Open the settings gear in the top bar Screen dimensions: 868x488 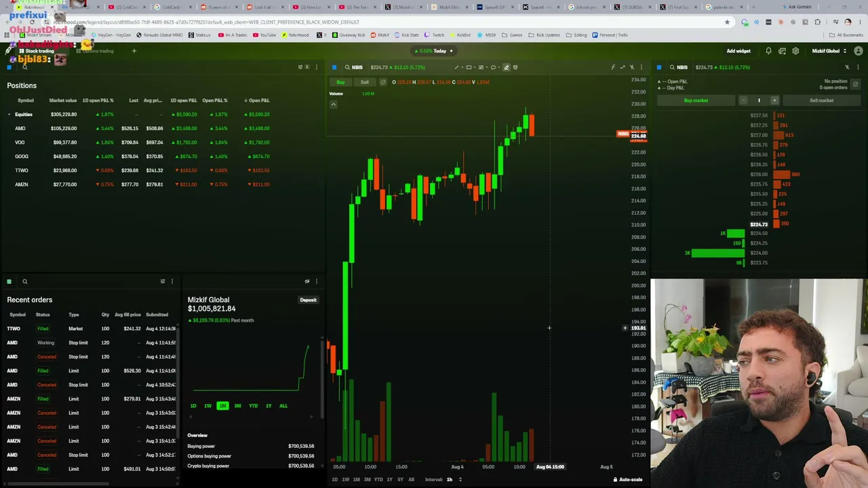(x=795, y=51)
